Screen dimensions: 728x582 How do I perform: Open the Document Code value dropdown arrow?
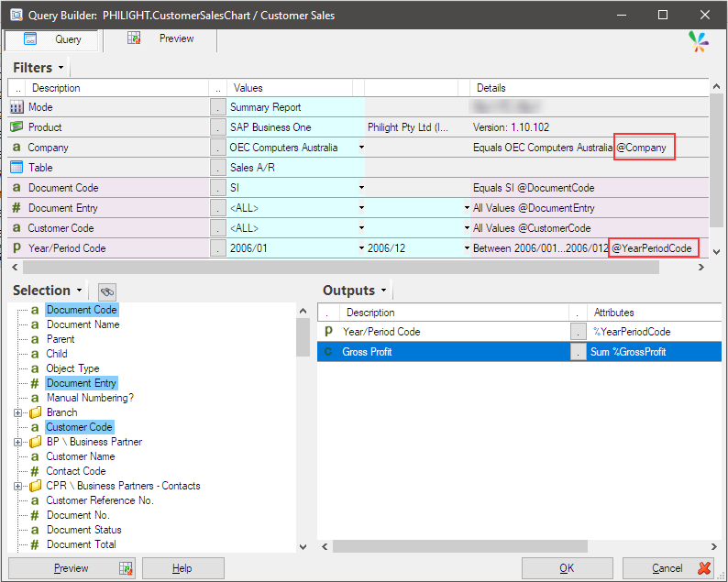(361, 188)
